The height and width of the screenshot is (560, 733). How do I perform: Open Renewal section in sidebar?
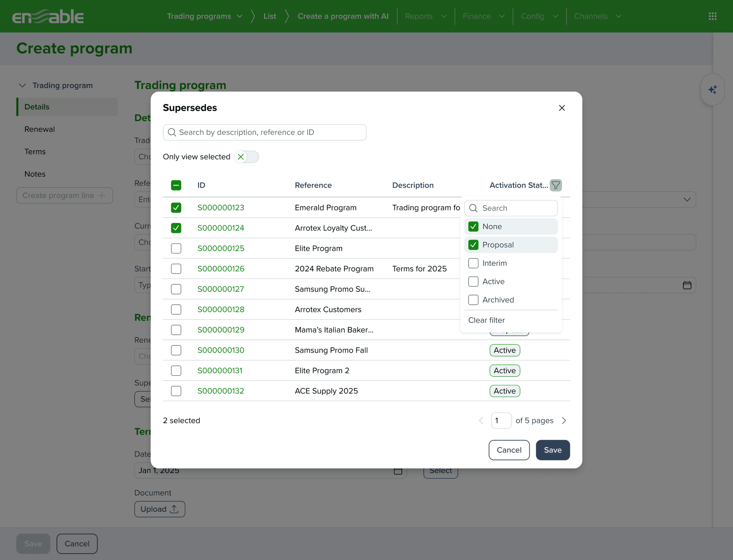[x=39, y=129]
